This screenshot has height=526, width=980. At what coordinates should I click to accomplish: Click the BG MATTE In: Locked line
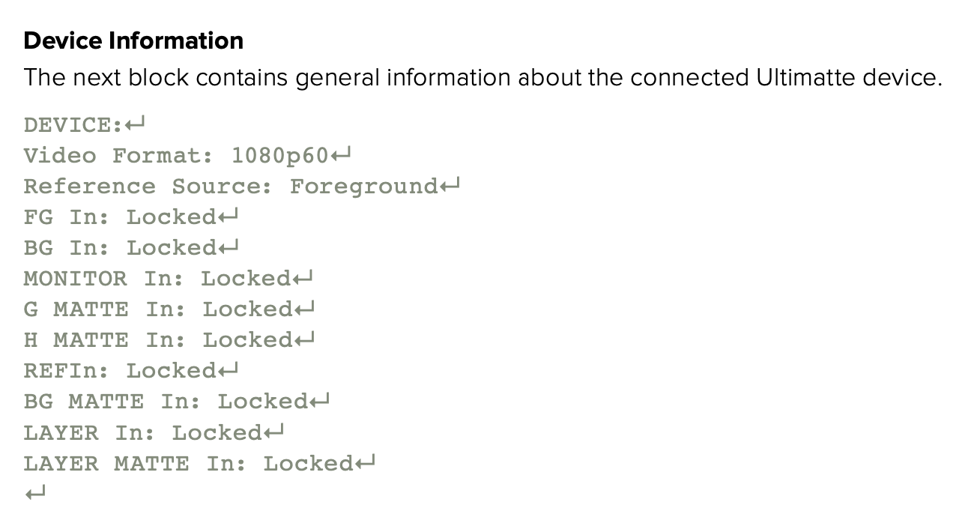[x=166, y=402]
